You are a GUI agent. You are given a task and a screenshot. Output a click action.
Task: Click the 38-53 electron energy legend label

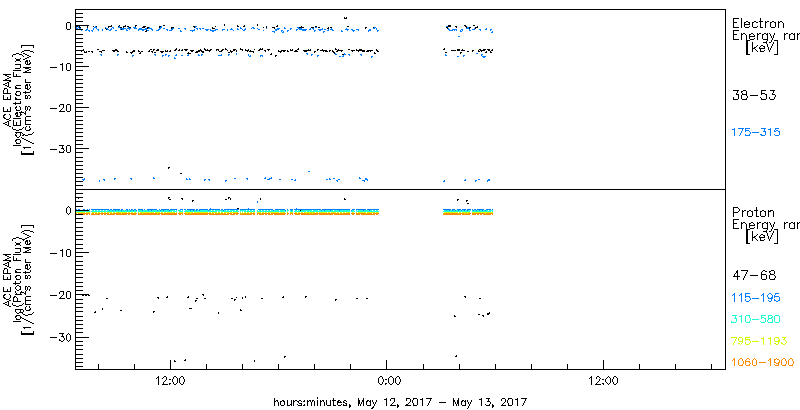click(754, 95)
